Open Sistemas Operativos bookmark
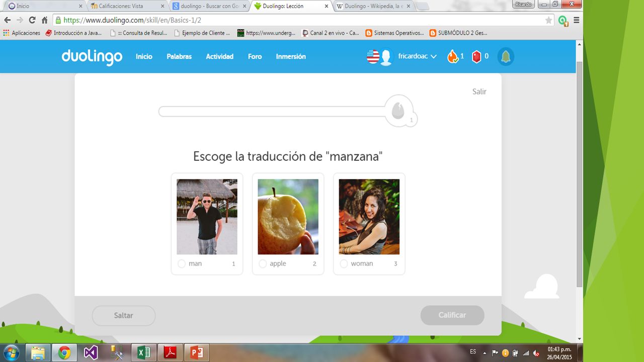Image resolution: width=644 pixels, height=362 pixels. pos(395,33)
